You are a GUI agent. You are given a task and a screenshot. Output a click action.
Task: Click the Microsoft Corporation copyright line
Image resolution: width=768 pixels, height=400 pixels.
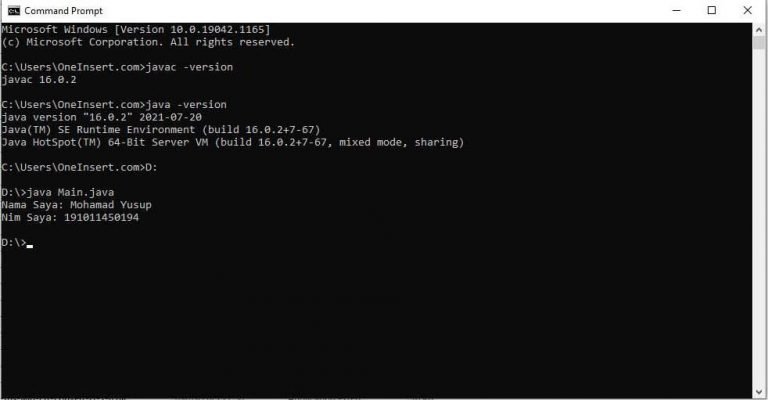pos(148,42)
